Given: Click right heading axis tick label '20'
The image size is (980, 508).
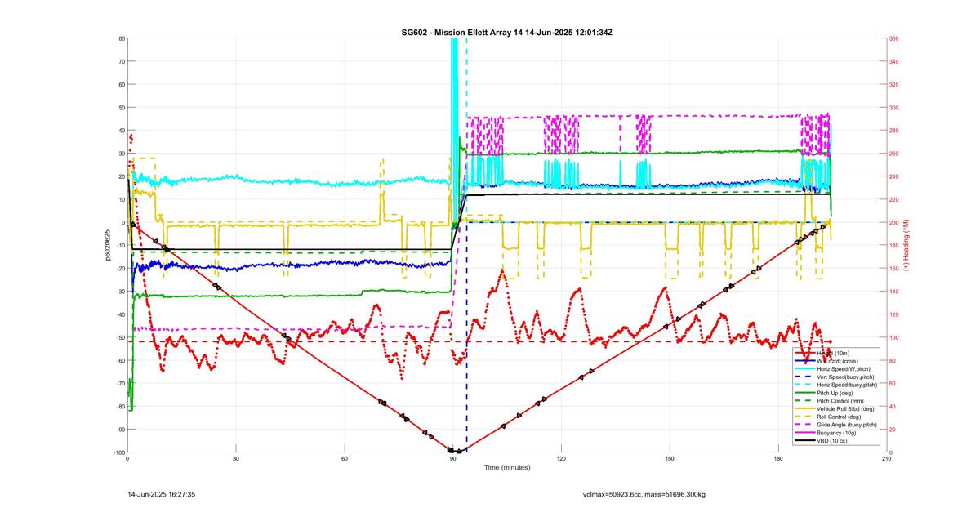Looking at the screenshot, I should click(x=893, y=430).
